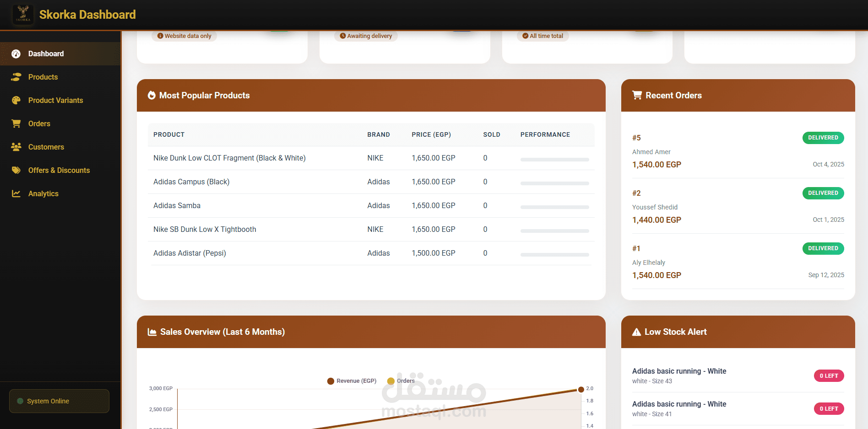
Task: Click performance bar for Adidas Samba
Action: (x=554, y=207)
